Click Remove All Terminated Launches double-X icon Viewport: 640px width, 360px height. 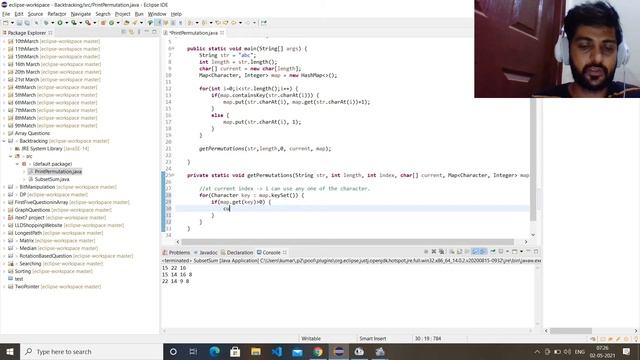[441, 251]
